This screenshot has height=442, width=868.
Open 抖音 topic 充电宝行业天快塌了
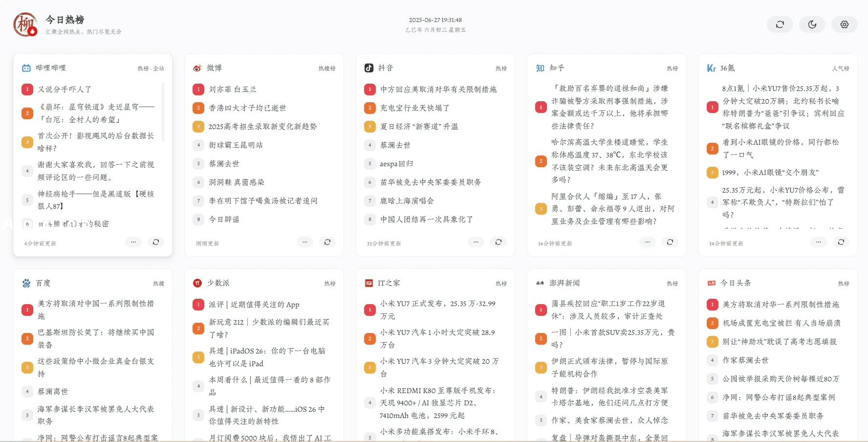pos(415,108)
